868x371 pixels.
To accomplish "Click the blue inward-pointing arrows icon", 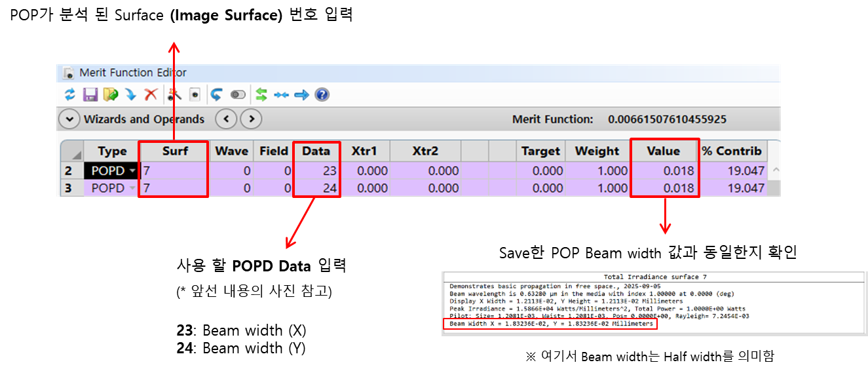I will tap(281, 95).
